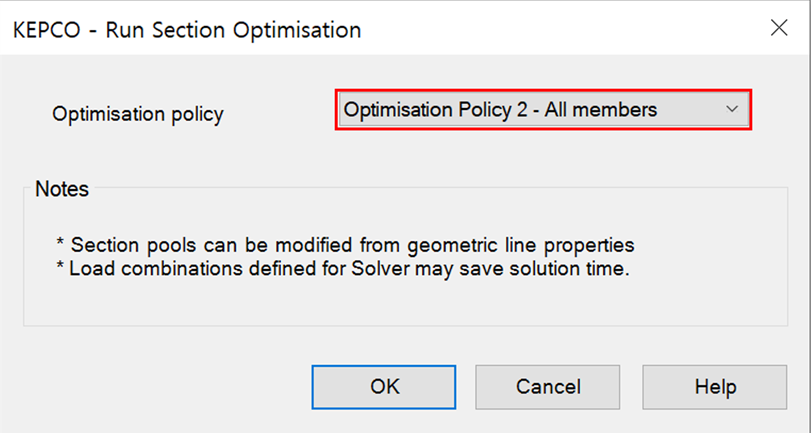Click the note about load combinations
Viewport: 811px width, 433px height.
(342, 269)
